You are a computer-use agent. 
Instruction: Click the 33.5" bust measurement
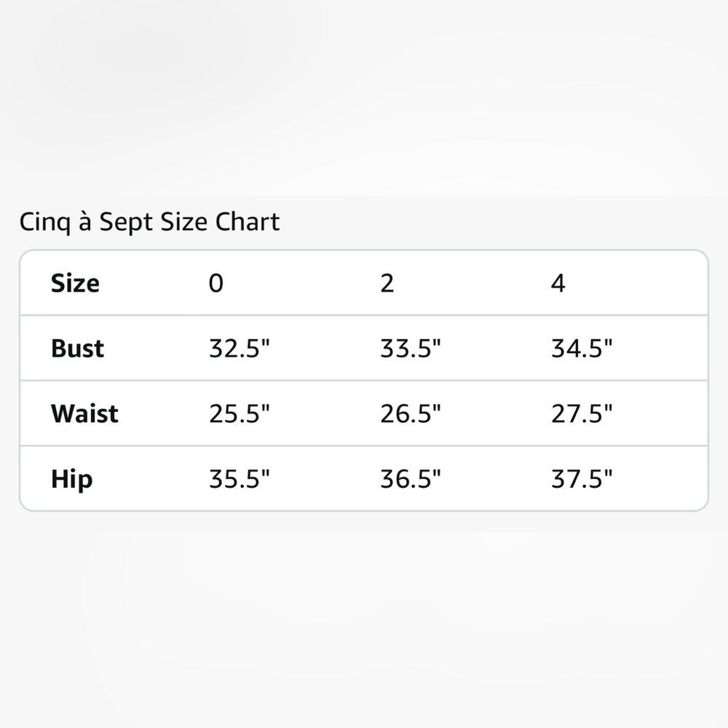(x=410, y=348)
